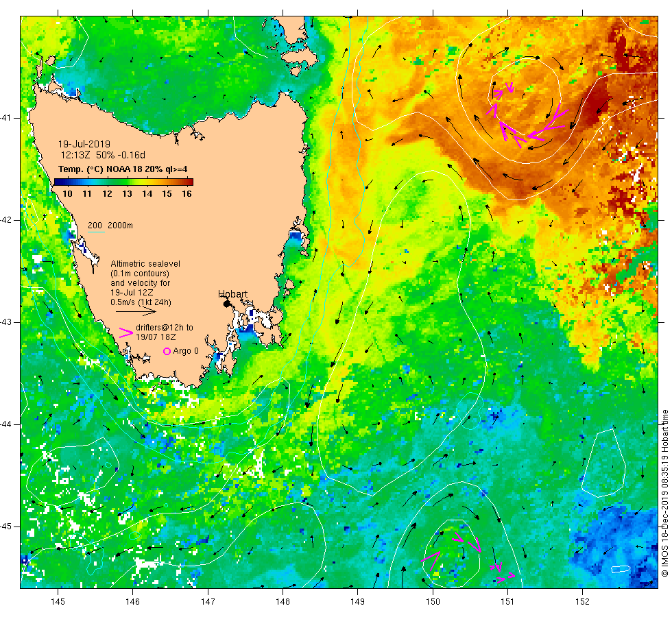This screenshot has height=617, width=672.
Task: Click the IMOS copyright timestamp text
Action: click(664, 493)
